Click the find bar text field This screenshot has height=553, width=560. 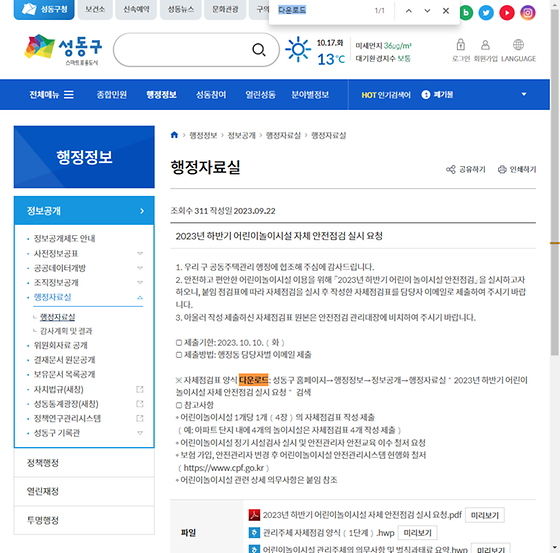coord(321,10)
